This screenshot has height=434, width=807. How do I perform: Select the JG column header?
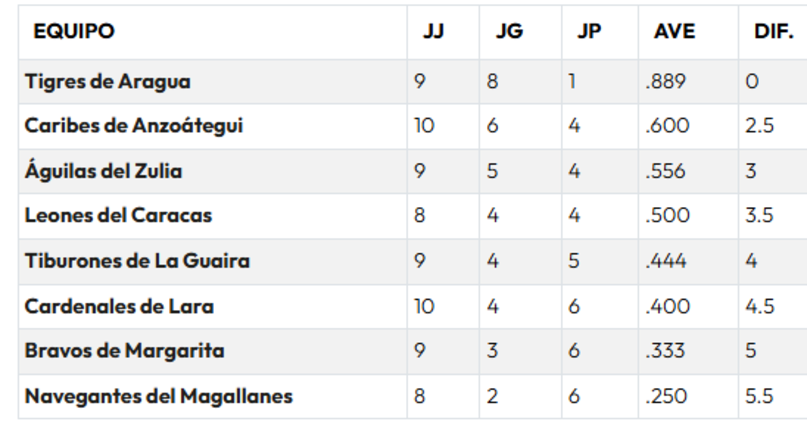point(509,31)
